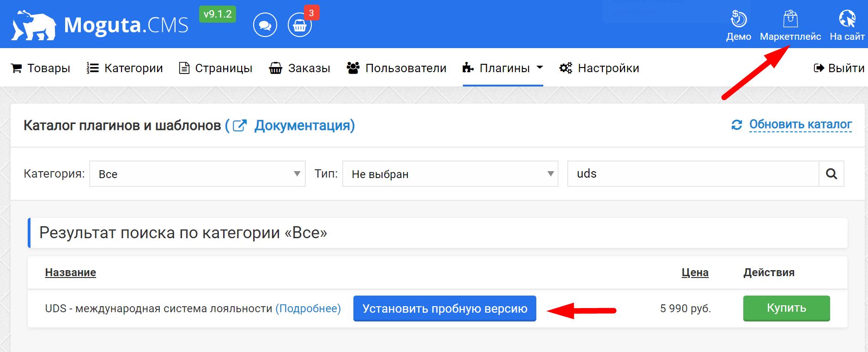Open На сайт link in the header
Screen dimensions: 868x352
tap(847, 26)
